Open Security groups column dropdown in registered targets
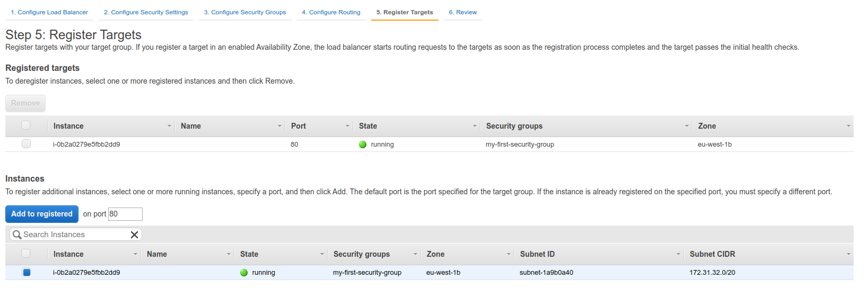This screenshot has width=868, height=297. [x=687, y=126]
